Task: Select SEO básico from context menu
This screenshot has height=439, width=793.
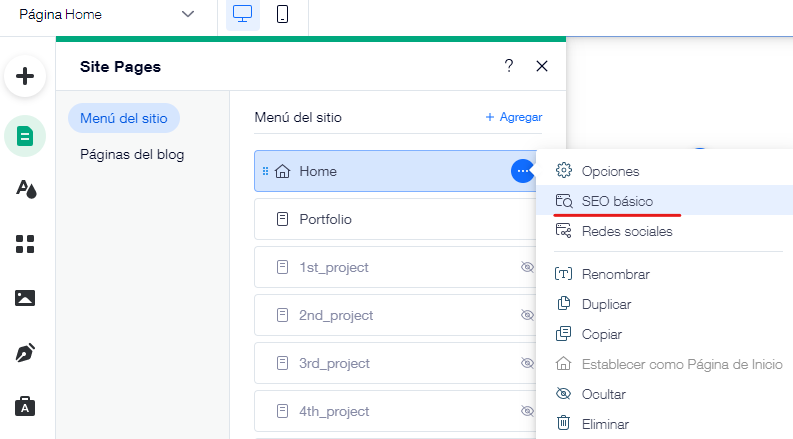Action: [x=617, y=201]
